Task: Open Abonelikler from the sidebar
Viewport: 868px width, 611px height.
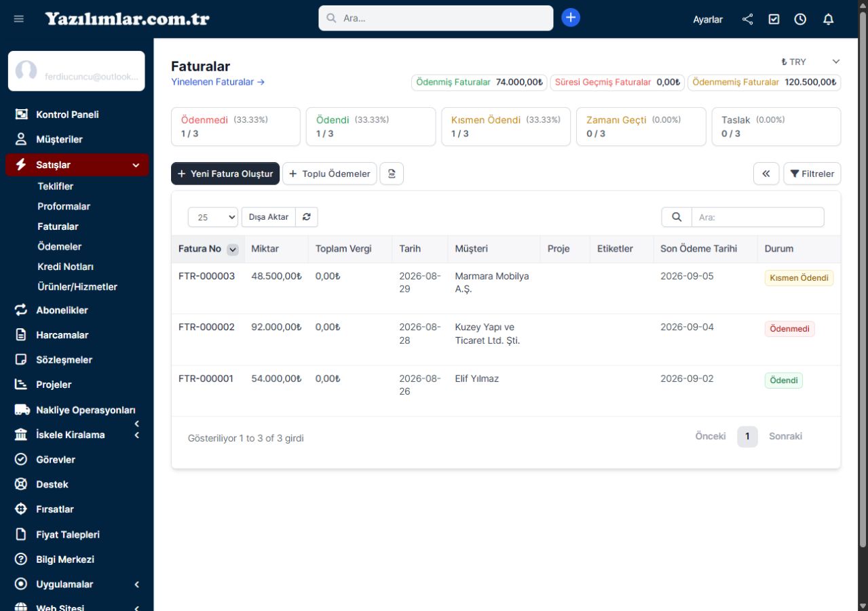Action: 62,310
